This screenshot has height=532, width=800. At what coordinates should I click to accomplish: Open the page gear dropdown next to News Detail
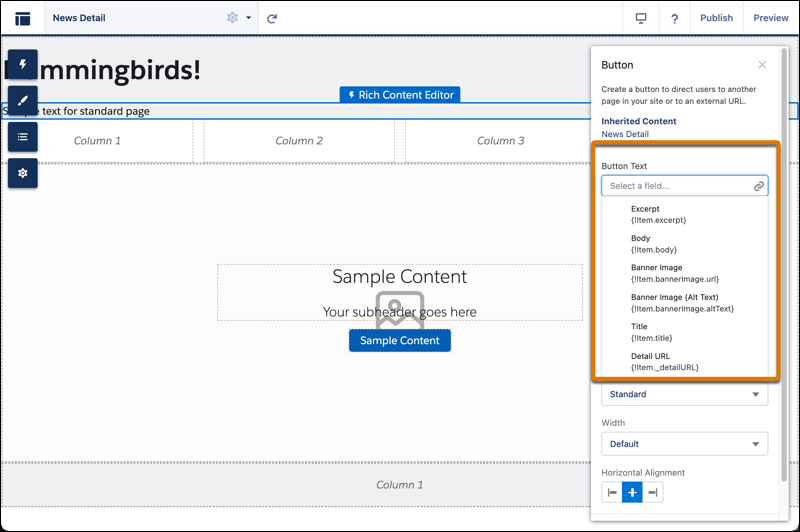tap(238, 18)
